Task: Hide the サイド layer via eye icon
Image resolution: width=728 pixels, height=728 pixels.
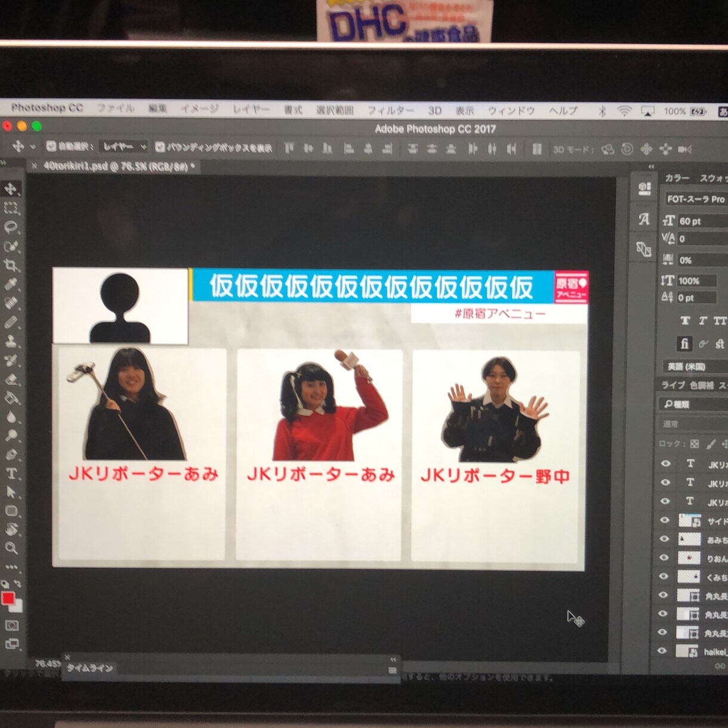Action: [x=665, y=520]
